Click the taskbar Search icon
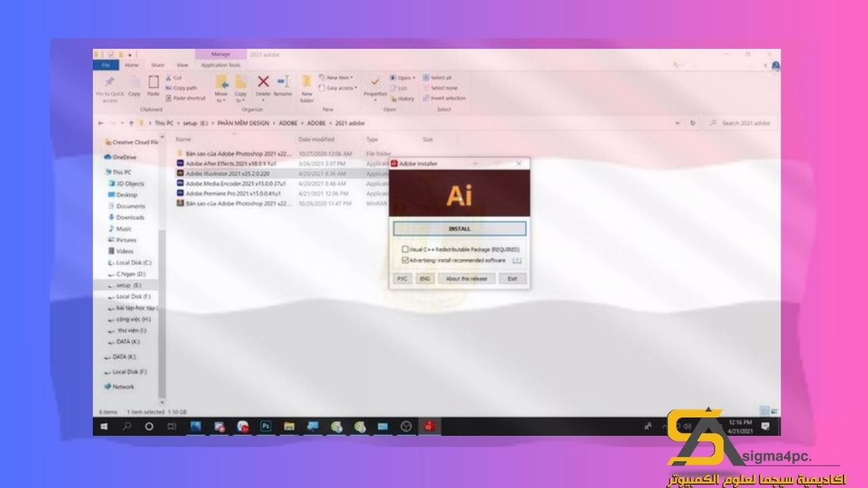Viewport: 868px width, 488px height. [x=127, y=426]
